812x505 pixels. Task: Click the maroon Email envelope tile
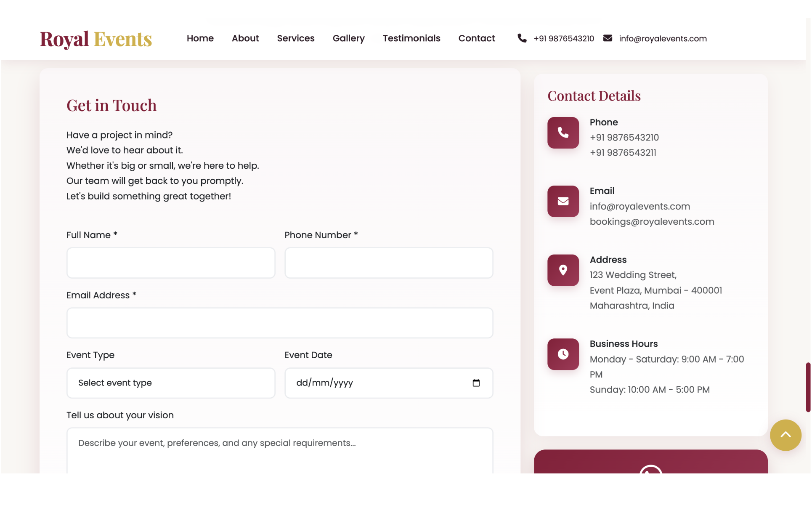(x=563, y=201)
